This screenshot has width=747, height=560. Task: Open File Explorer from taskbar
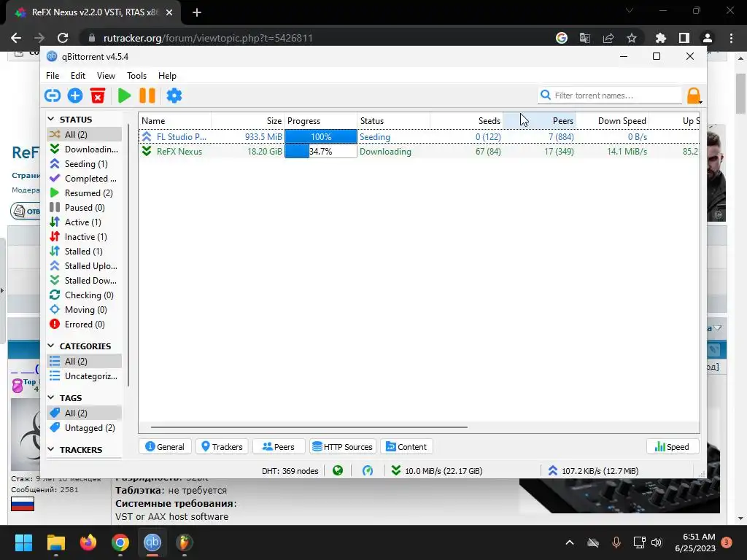[55, 542]
